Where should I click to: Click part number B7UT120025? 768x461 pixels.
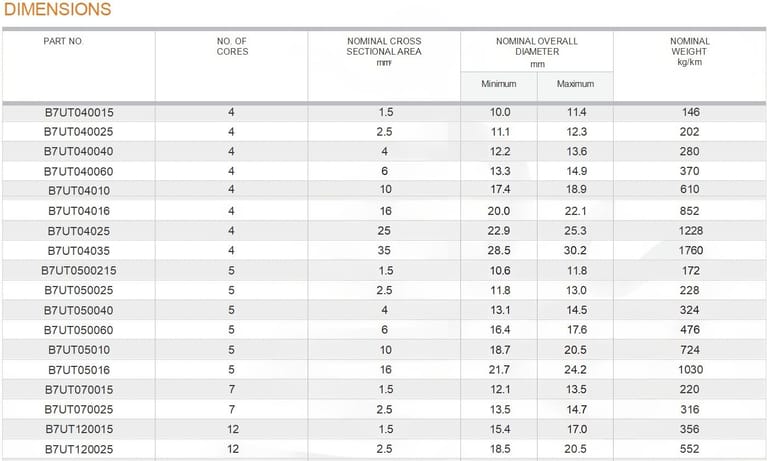click(x=79, y=449)
